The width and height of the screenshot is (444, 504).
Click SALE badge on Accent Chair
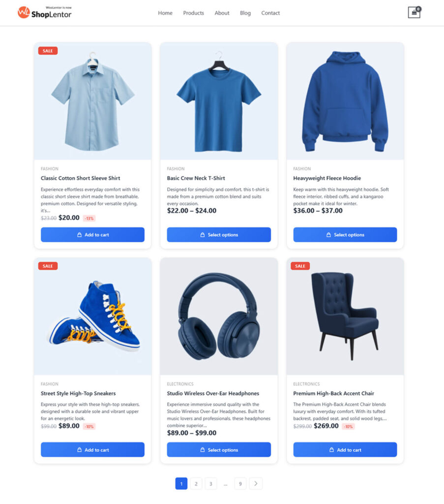pos(300,266)
